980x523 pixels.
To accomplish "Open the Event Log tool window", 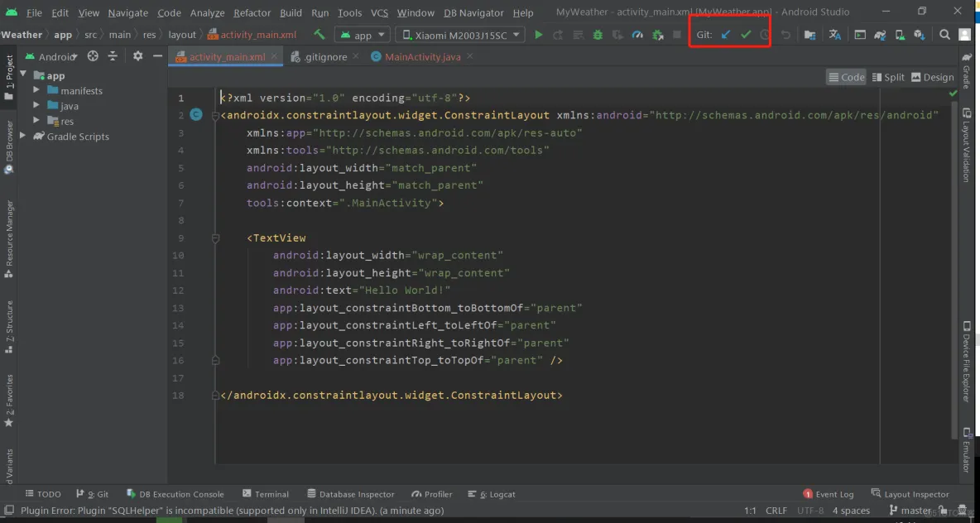I will click(829, 494).
